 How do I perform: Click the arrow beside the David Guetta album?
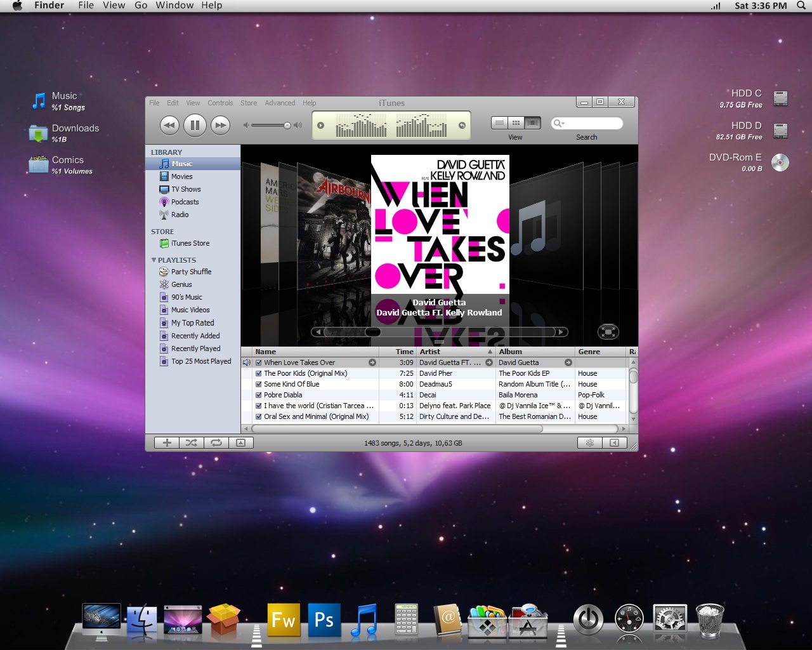(x=568, y=363)
